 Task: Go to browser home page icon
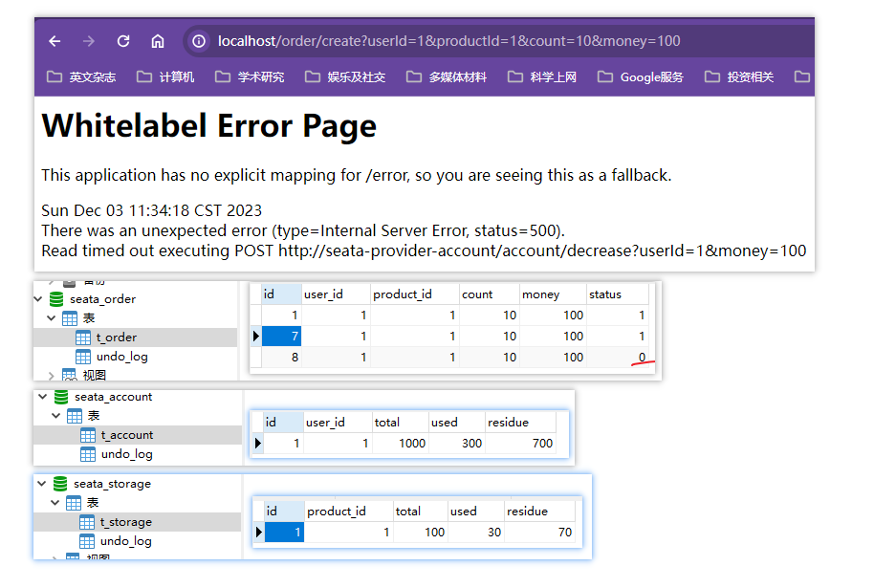coord(158,41)
